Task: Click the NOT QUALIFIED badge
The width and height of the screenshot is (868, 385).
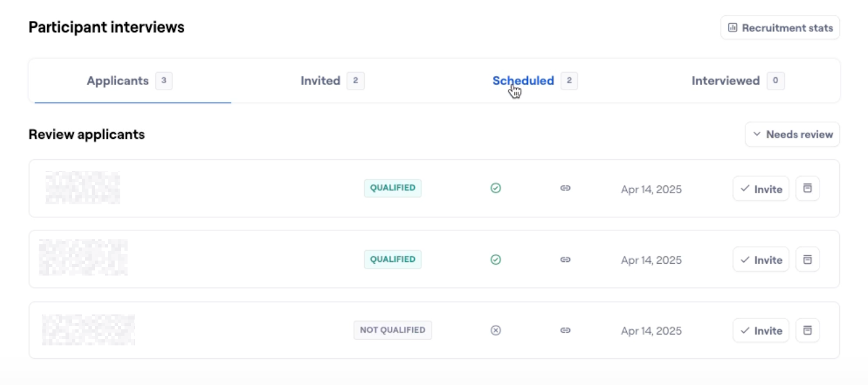Action: coord(392,330)
